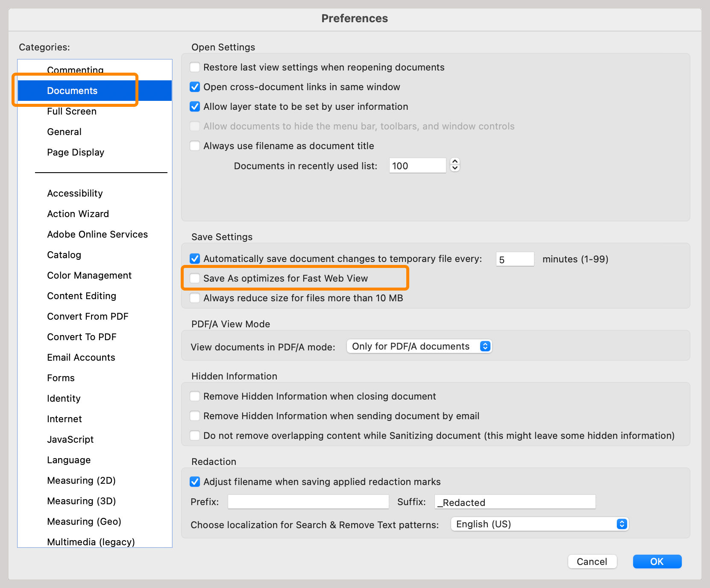Image resolution: width=710 pixels, height=588 pixels.
Task: Toggle Save As optimizes for Fast Web View
Action: point(195,278)
